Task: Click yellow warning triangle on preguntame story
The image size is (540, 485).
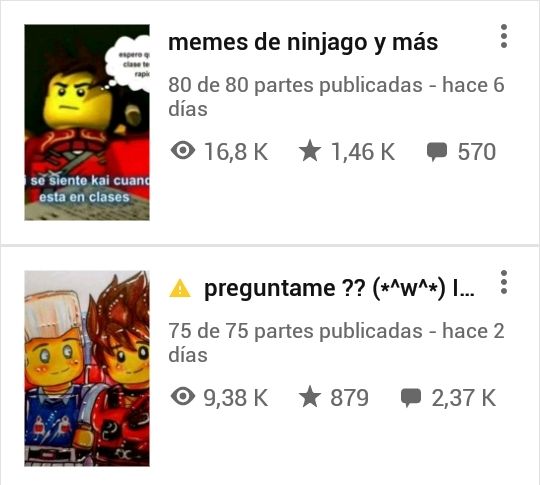Action: coord(180,288)
